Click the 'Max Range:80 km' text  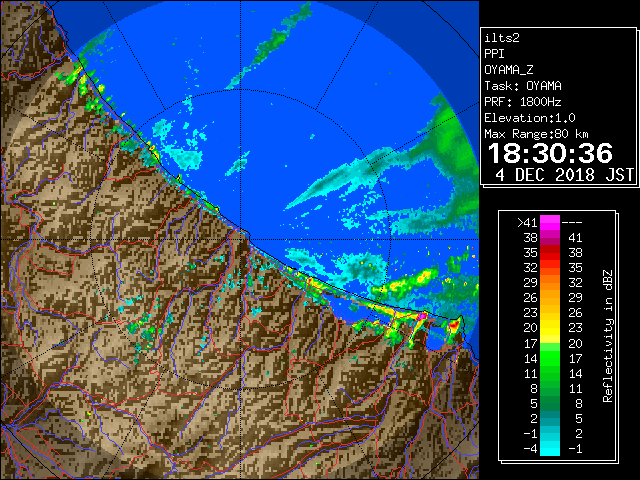click(x=536, y=134)
